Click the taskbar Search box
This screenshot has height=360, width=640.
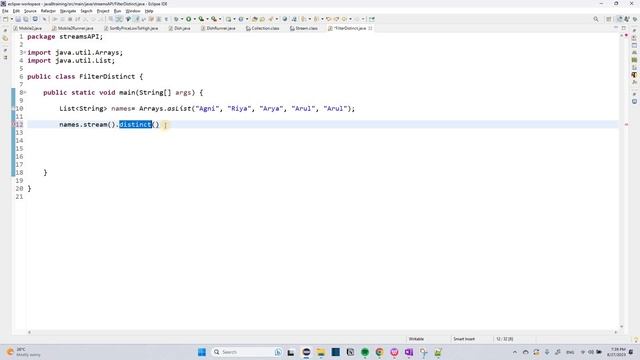tap(247, 352)
